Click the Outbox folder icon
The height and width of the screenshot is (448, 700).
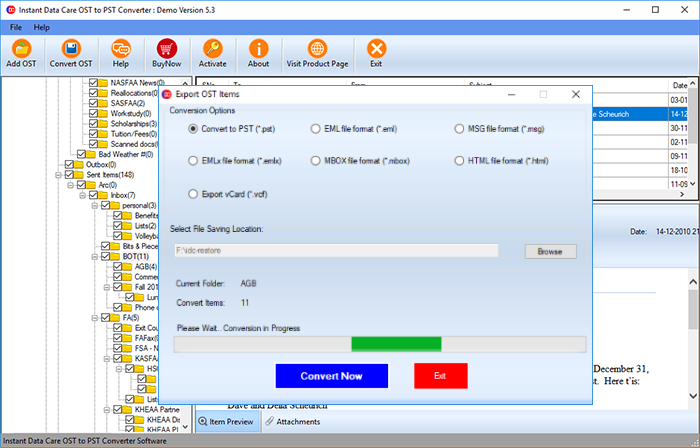point(79,165)
